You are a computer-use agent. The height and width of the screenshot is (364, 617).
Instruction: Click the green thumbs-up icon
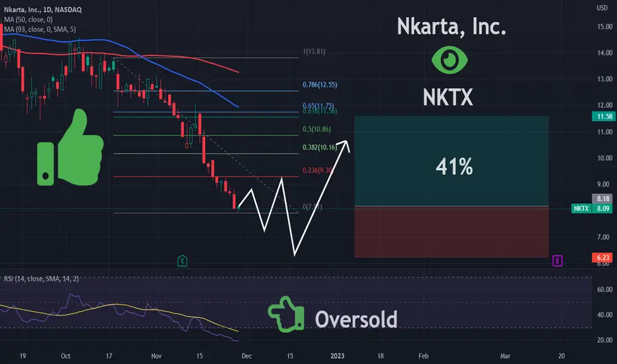[70, 148]
